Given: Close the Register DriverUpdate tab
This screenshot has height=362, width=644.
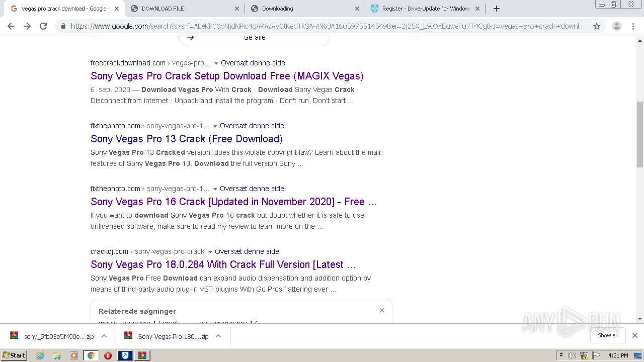Looking at the screenshot, I should click(x=477, y=9).
